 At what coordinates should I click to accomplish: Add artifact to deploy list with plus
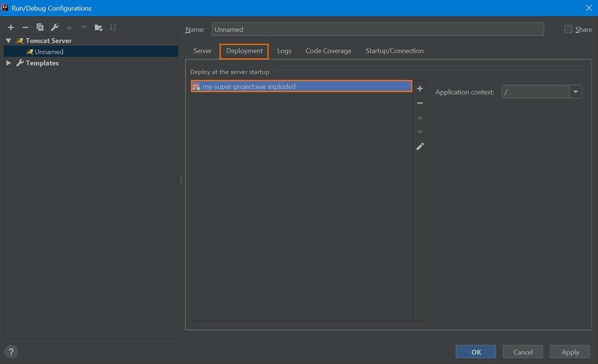(x=420, y=88)
